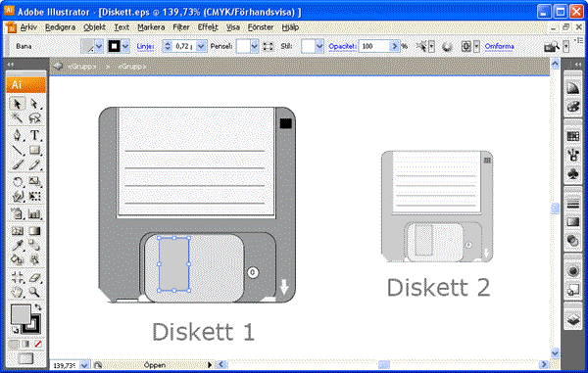
Task: Open the status bar display options arrow
Action: pyautogui.click(x=210, y=365)
